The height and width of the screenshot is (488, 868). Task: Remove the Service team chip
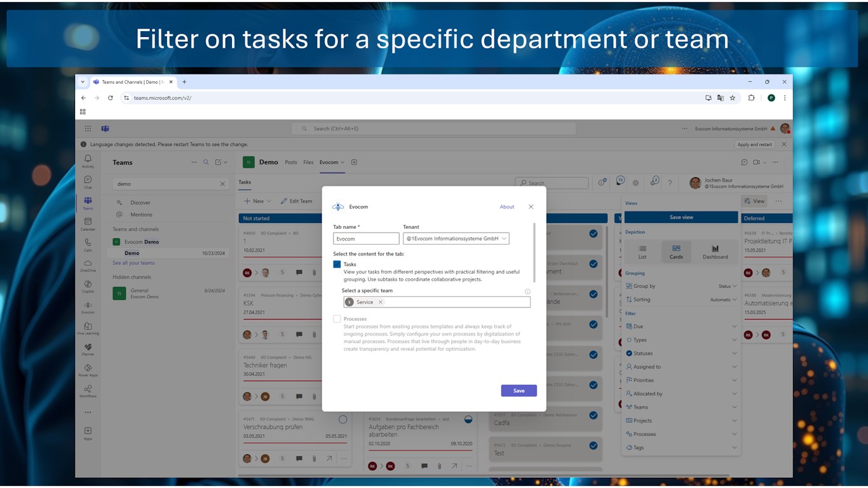[381, 302]
